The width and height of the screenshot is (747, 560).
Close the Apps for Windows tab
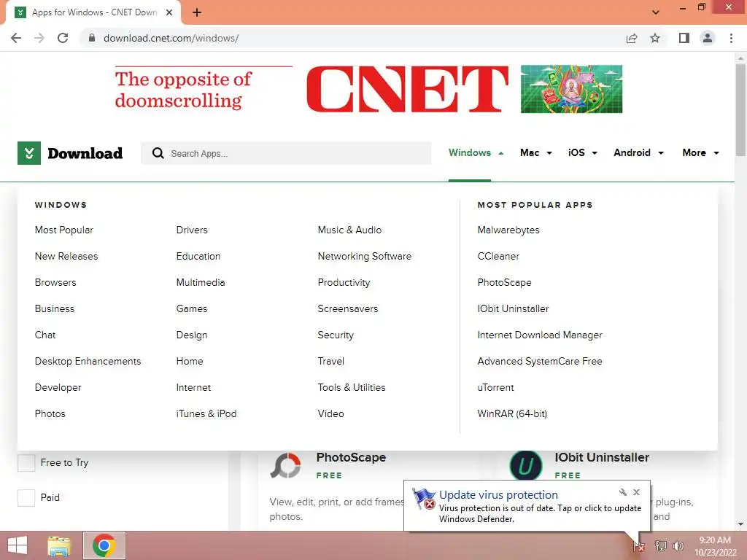(x=169, y=12)
